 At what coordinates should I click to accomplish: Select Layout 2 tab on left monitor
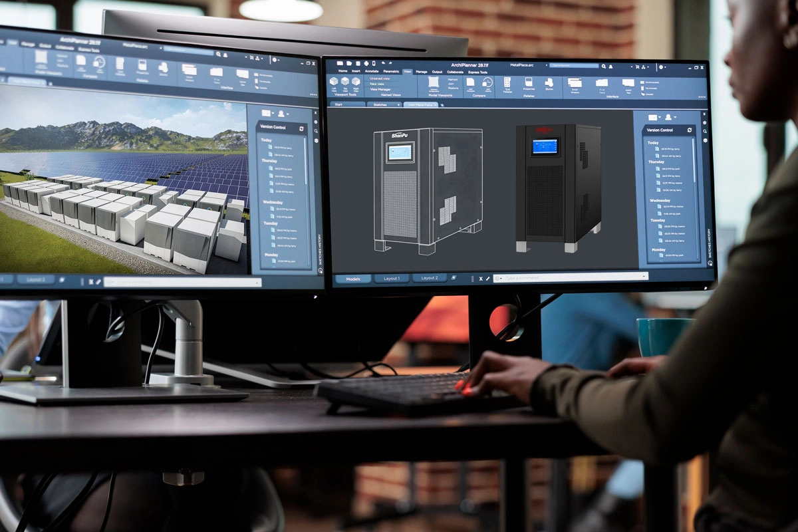pos(36,279)
